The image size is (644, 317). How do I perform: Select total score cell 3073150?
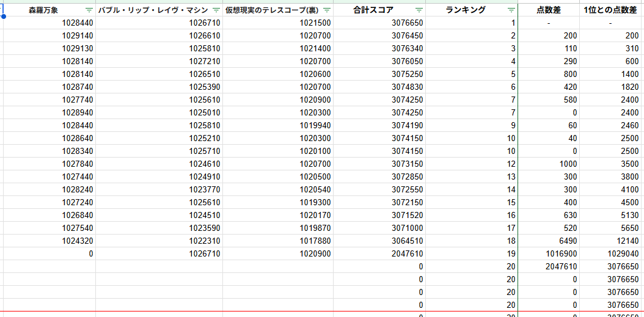[379, 164]
